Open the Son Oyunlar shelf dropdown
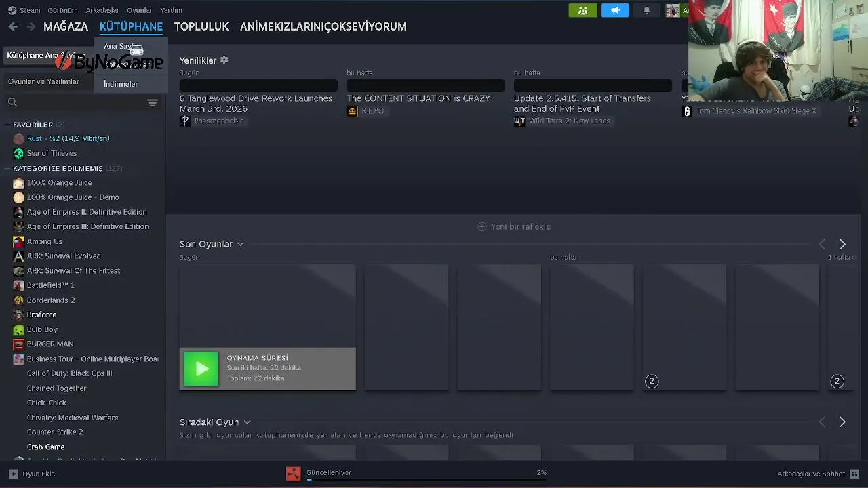 coord(240,244)
